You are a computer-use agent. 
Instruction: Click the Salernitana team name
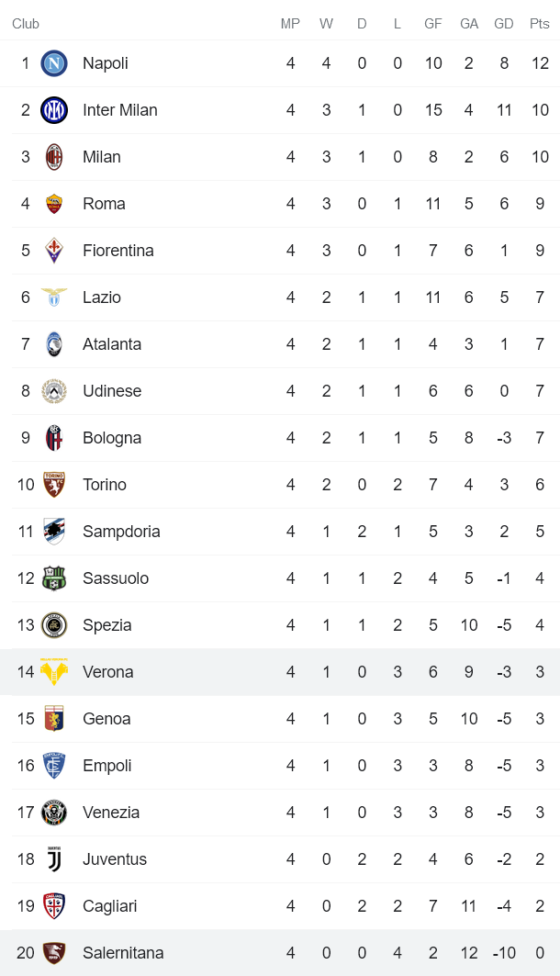pyautogui.click(x=123, y=953)
